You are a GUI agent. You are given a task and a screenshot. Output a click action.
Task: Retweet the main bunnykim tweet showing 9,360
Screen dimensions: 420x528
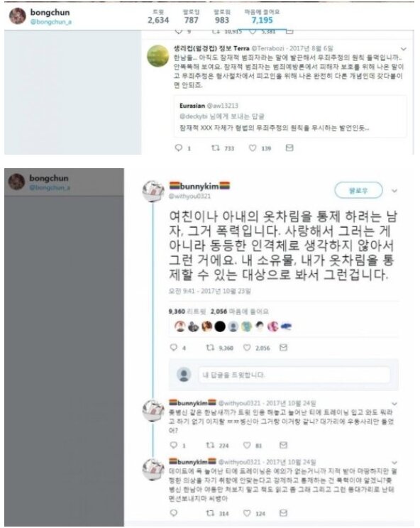[x=210, y=348]
